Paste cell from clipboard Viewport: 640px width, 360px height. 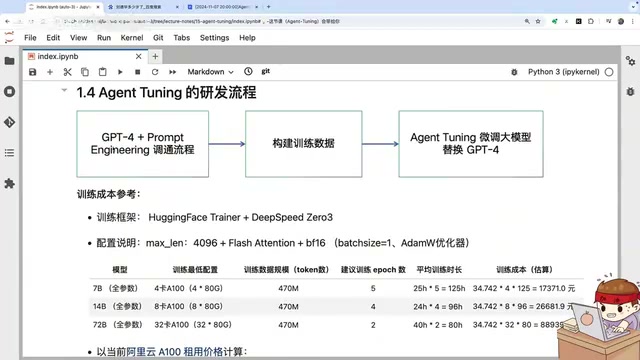coord(102,72)
